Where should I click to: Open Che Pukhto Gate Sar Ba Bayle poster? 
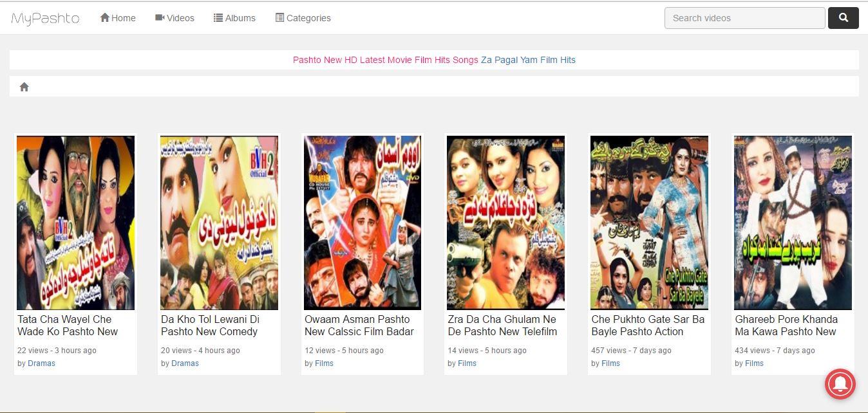[x=650, y=223]
